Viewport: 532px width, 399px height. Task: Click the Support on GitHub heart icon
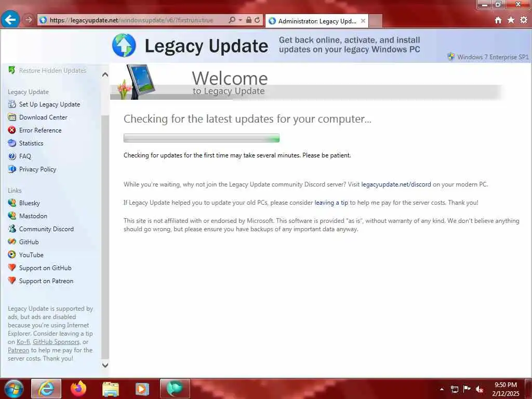(12, 268)
